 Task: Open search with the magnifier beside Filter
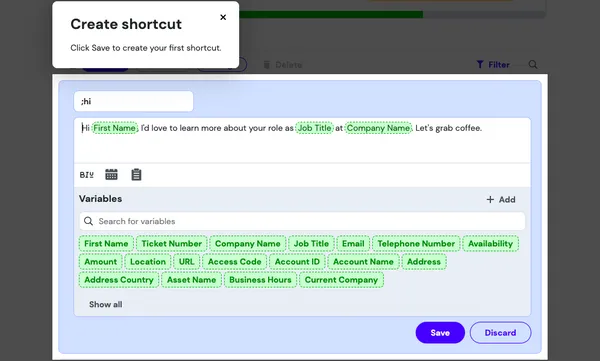pyautogui.click(x=533, y=65)
